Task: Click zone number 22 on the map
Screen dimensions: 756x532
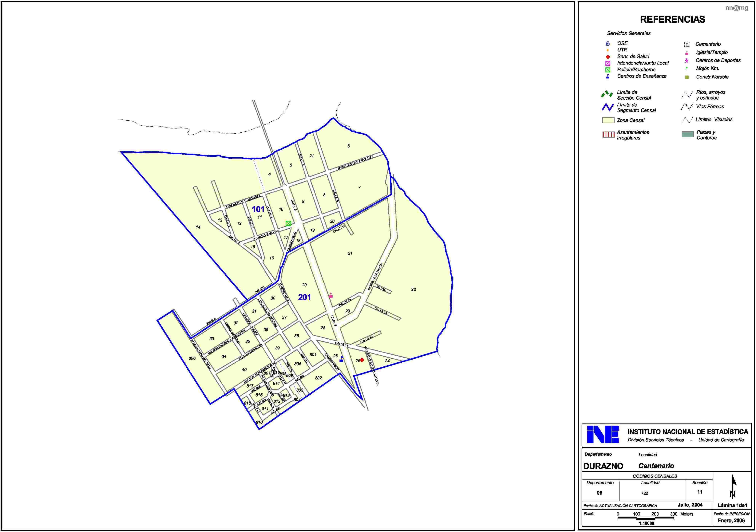Action: [414, 289]
